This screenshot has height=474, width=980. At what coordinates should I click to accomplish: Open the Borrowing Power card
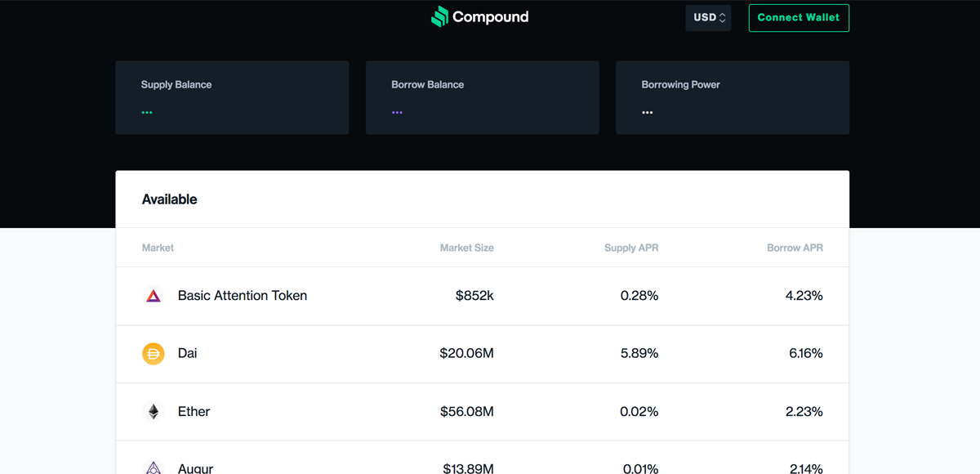(x=733, y=97)
